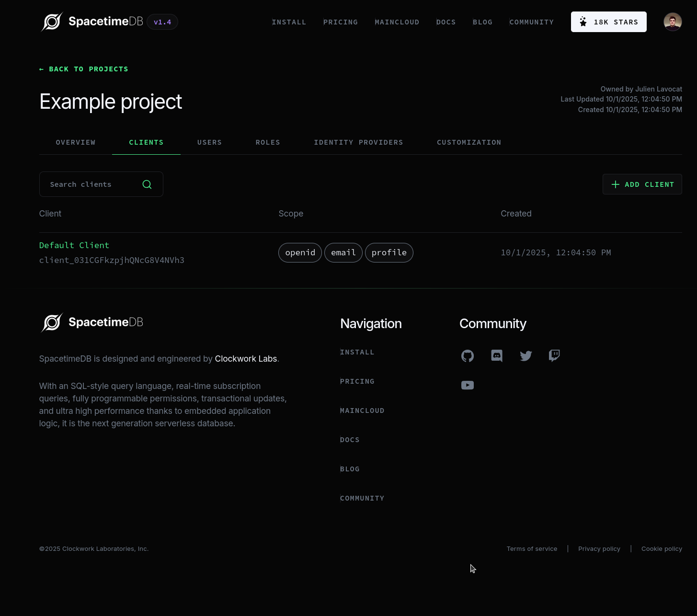The height and width of the screenshot is (616, 697).
Task: Open the Twitter community icon
Action: [x=526, y=356]
